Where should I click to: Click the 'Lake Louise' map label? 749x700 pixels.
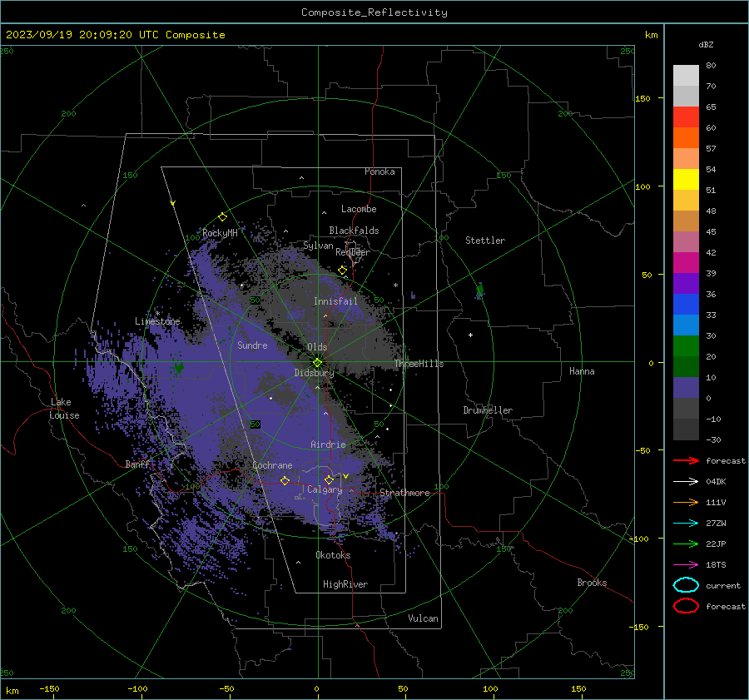point(65,409)
